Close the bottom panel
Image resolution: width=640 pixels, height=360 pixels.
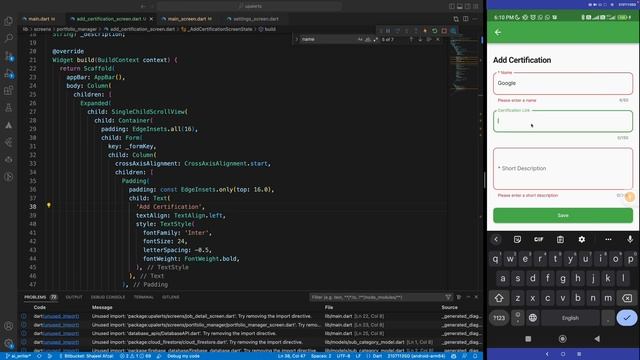pos(476,297)
